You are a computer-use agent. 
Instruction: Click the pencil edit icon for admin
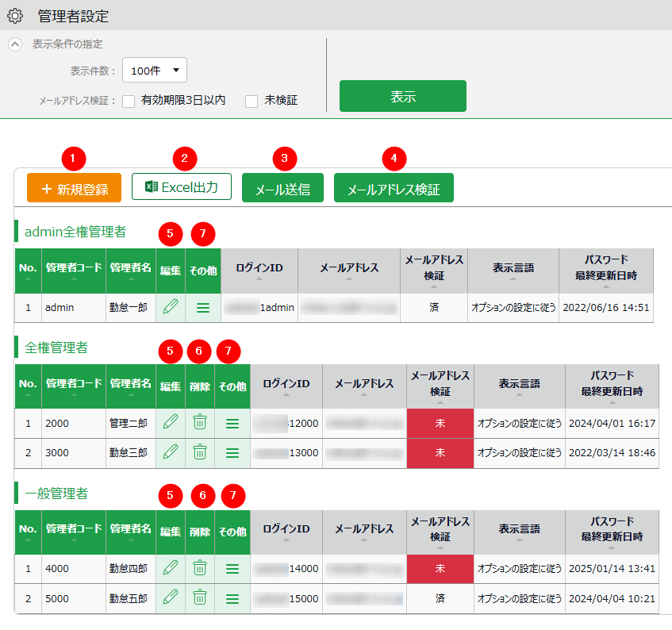click(171, 307)
